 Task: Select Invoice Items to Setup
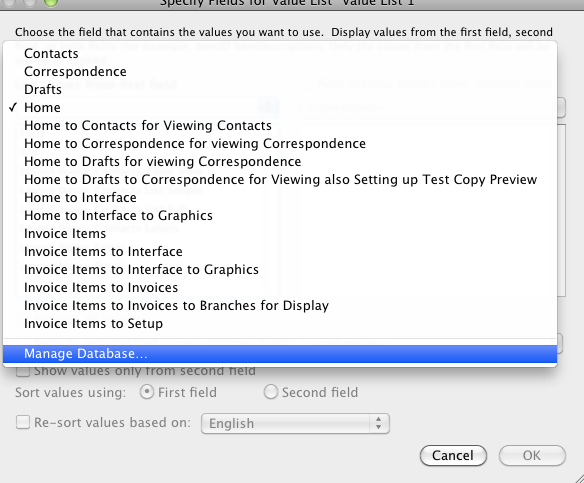[280, 324]
